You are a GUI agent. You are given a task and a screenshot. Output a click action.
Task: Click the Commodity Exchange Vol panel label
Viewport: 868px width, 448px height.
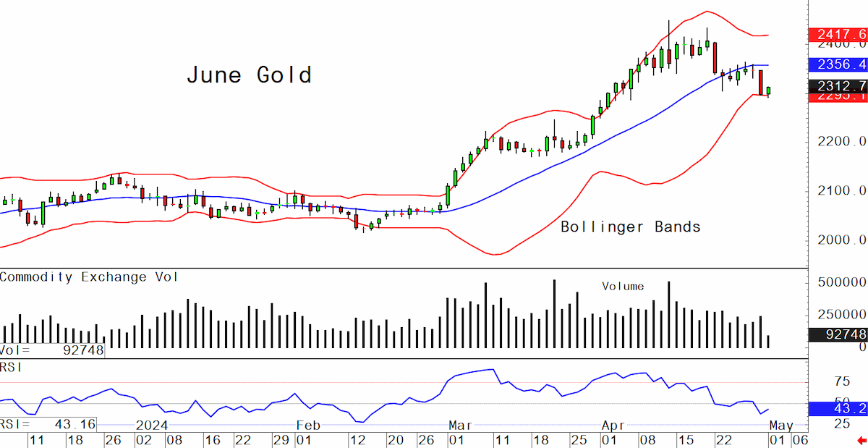click(89, 276)
